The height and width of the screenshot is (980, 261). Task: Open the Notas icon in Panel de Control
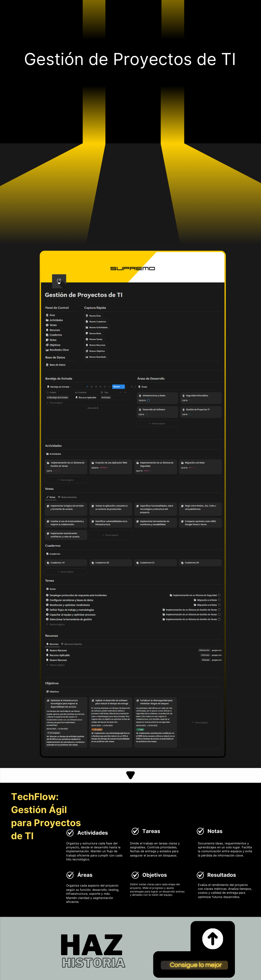click(47, 340)
